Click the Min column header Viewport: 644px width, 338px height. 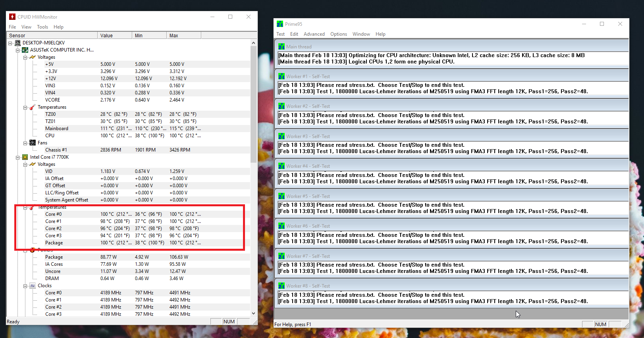click(149, 35)
